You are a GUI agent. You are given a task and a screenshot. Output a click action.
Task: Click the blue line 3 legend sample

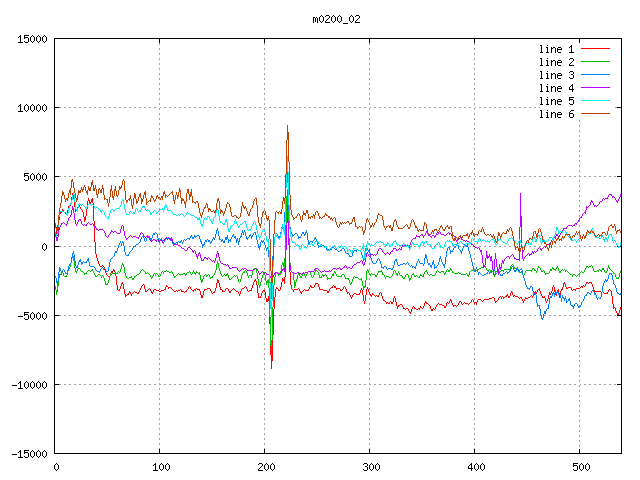[x=595, y=75]
